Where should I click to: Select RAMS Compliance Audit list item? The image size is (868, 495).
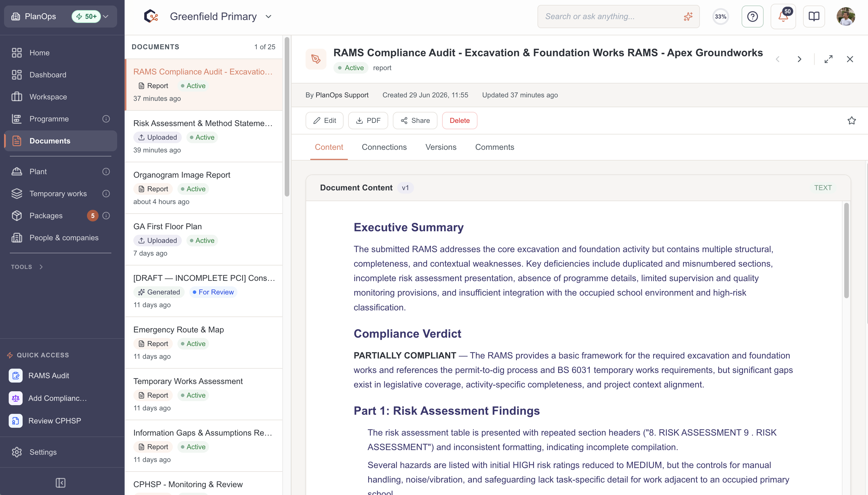pyautogui.click(x=204, y=85)
